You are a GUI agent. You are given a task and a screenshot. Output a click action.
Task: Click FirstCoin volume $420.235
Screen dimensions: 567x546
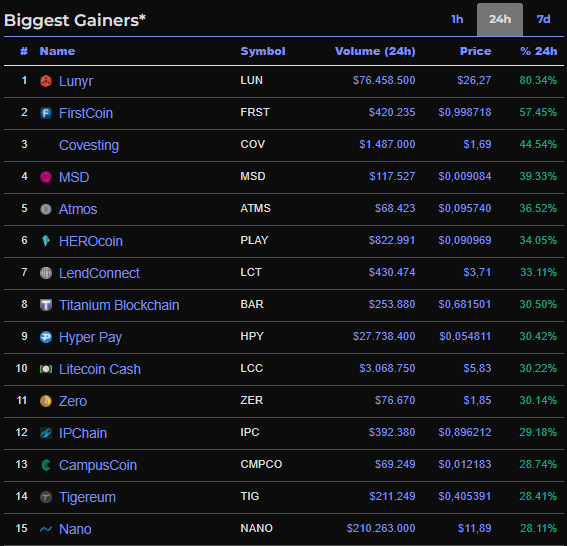[392, 112]
